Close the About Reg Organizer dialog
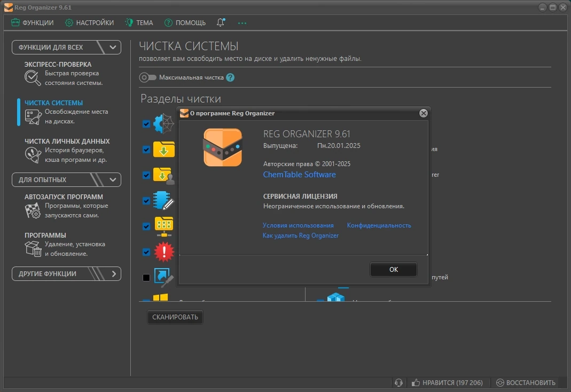 pos(423,113)
